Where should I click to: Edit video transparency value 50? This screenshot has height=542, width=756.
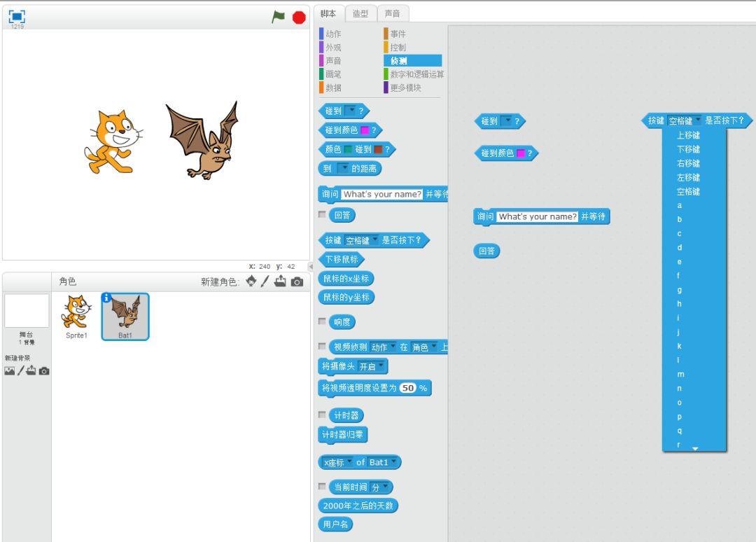tap(408, 388)
